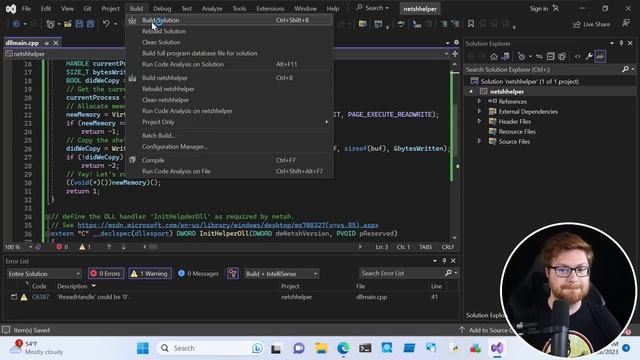The image size is (640, 360).
Task: Pin Solution Explorer panel auto-hide
Action: point(621,43)
